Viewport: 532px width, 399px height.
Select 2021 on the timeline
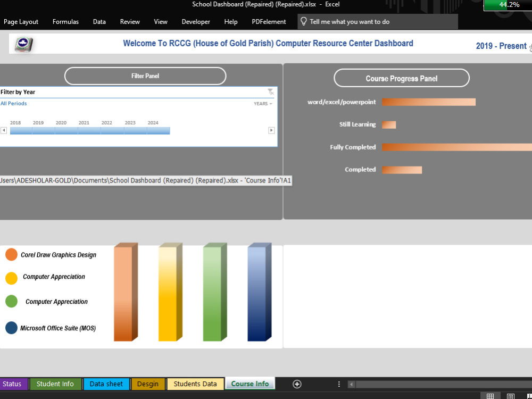pyautogui.click(x=89, y=131)
